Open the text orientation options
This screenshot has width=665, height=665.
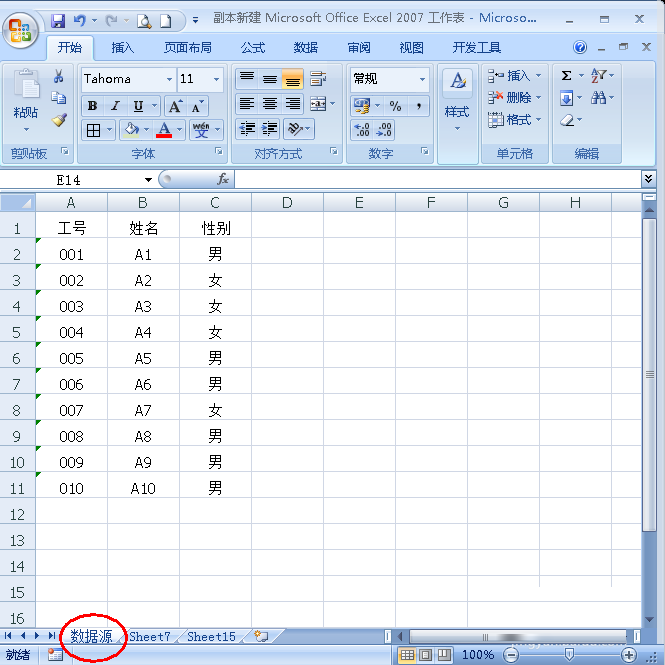coord(299,129)
